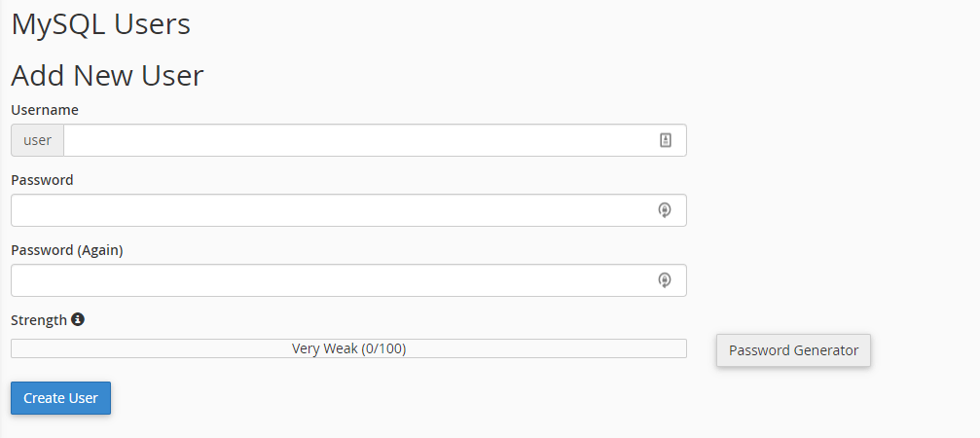Click the password strength meter bar
This screenshot has height=438, width=980.
pos(146,348)
